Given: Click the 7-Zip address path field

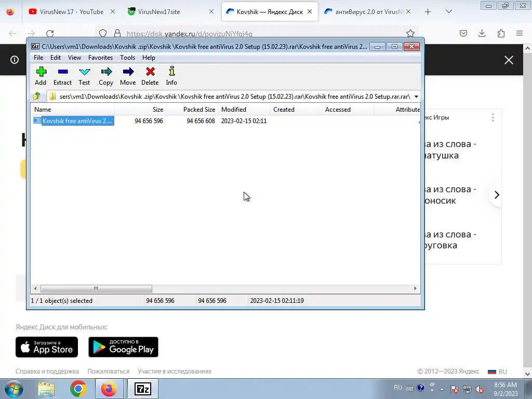Looking at the screenshot, I should click(x=230, y=97).
